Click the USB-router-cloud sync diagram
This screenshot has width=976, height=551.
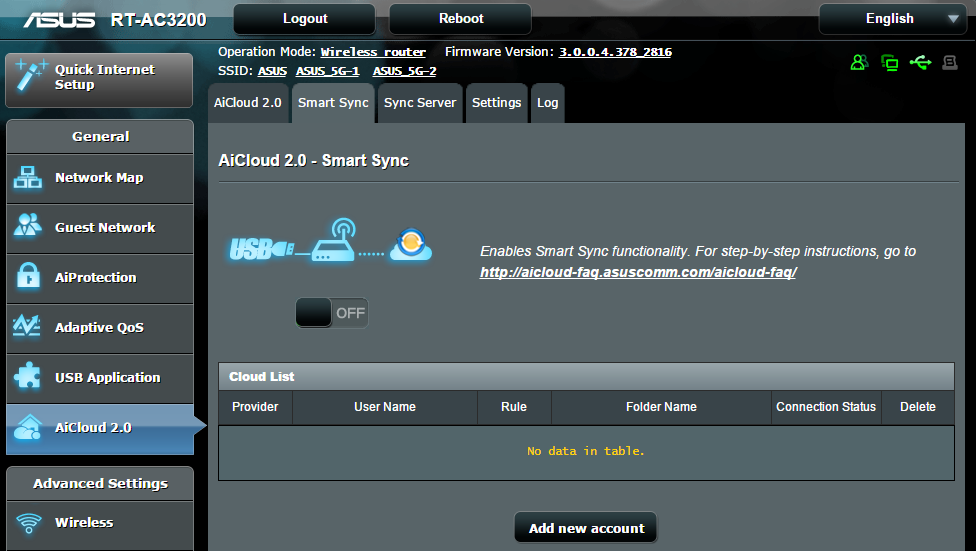pyautogui.click(x=331, y=241)
